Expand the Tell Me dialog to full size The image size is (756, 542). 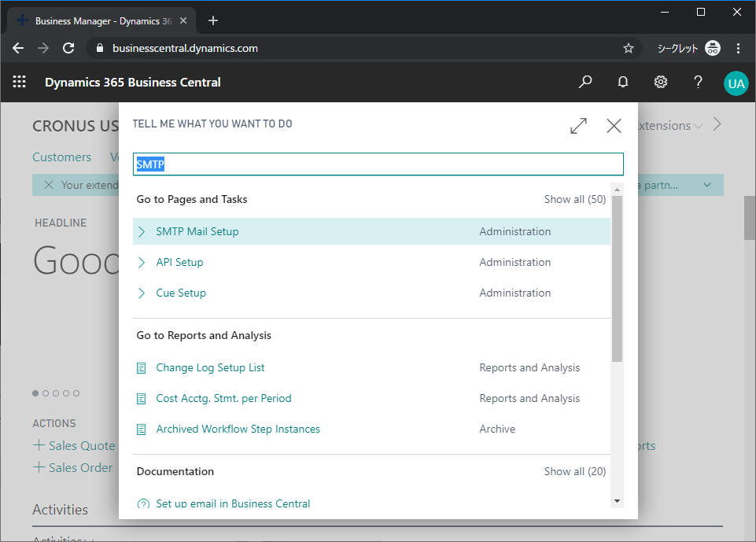point(578,126)
